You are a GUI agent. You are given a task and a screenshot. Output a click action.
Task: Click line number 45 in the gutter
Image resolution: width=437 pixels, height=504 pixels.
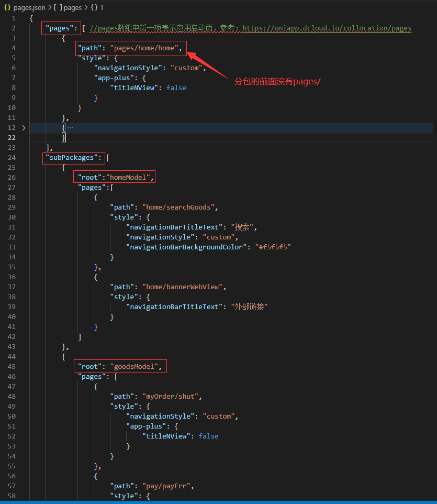(12, 366)
